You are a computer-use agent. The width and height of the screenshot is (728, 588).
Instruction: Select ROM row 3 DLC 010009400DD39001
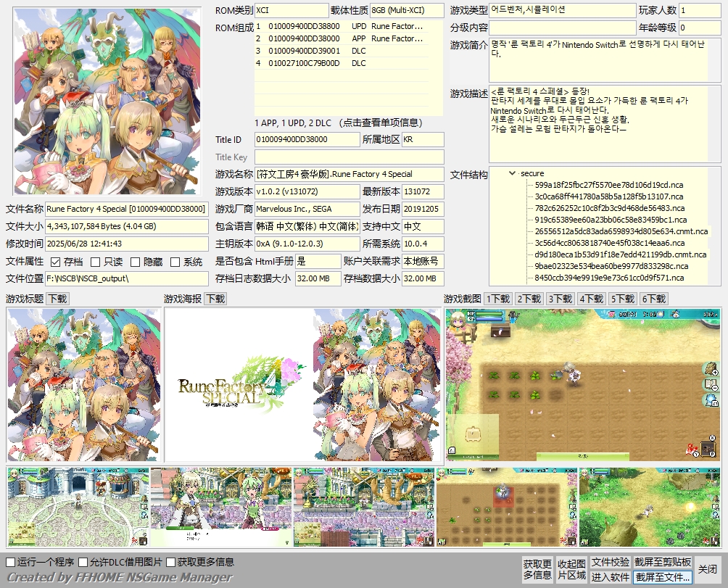342,51
